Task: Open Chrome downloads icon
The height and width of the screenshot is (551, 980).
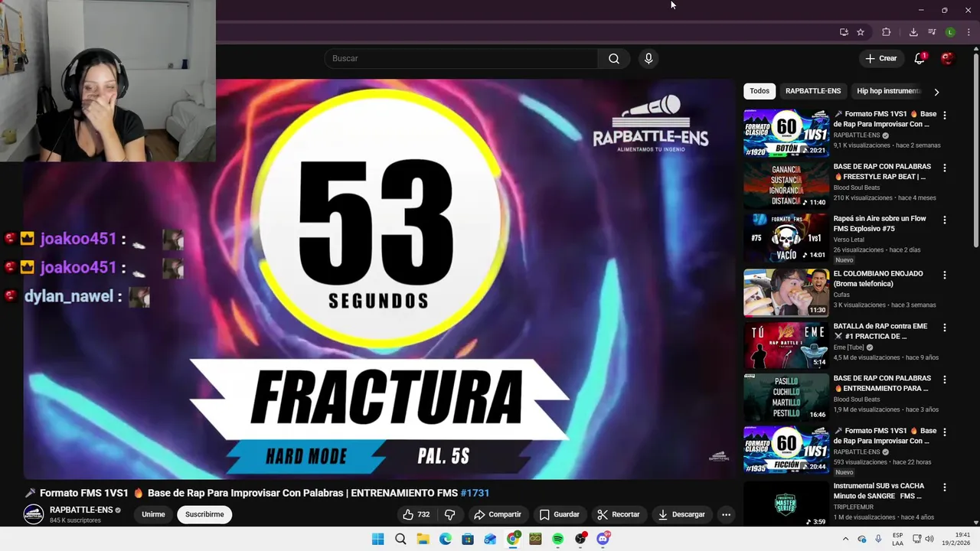Action: 913,32
